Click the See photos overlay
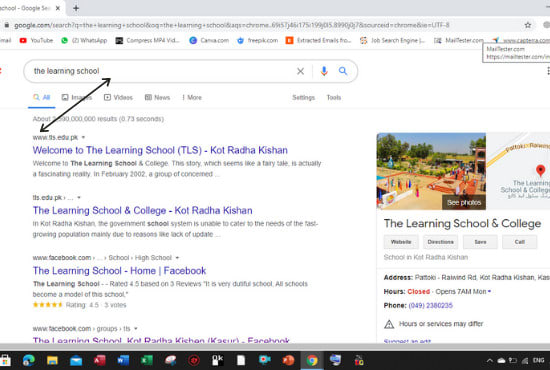550x370 pixels. pyautogui.click(x=464, y=202)
